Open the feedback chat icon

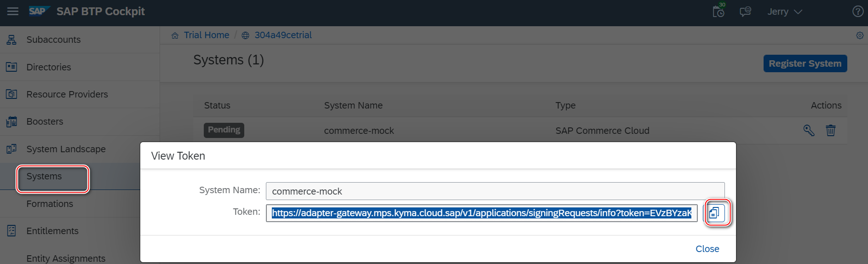pos(745,11)
